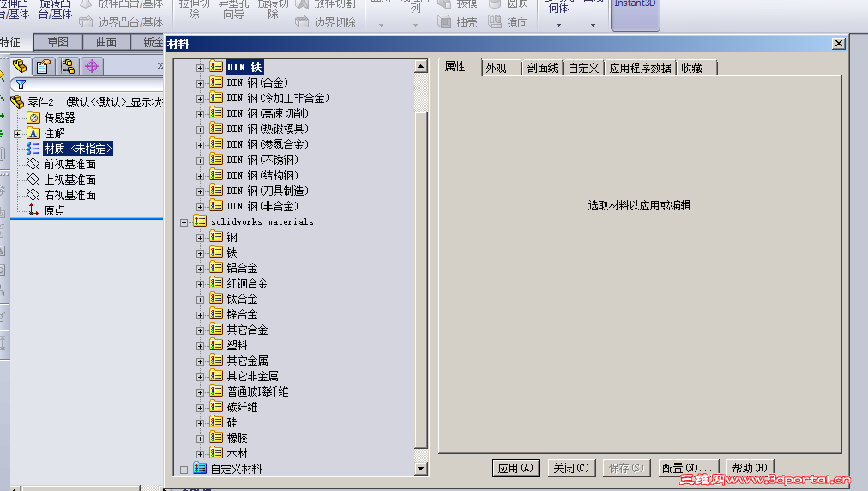Image resolution: width=868 pixels, height=491 pixels.
Task: Click the DIN 钢(渗氮合金) row
Action: [268, 145]
